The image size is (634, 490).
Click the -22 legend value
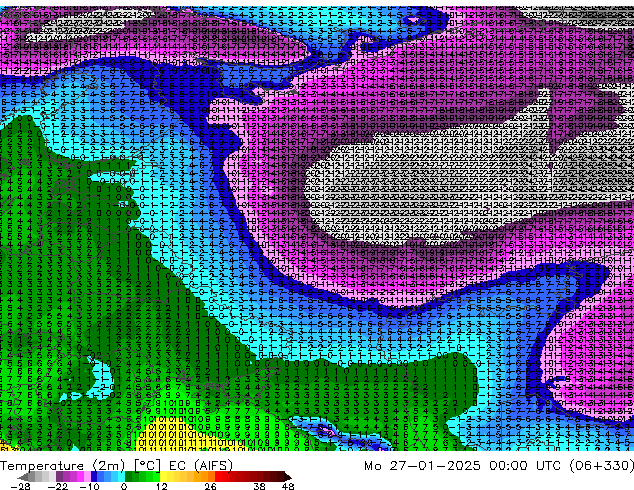58,486
